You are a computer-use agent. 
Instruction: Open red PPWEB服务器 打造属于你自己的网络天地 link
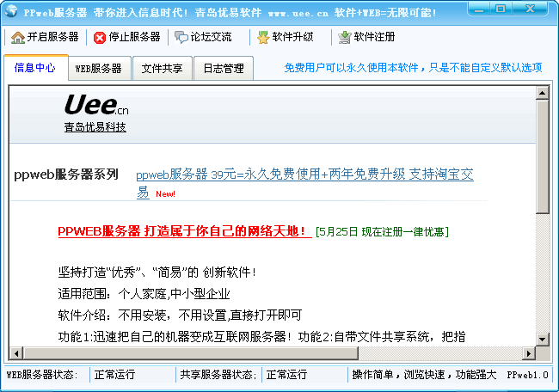pyautogui.click(x=185, y=231)
